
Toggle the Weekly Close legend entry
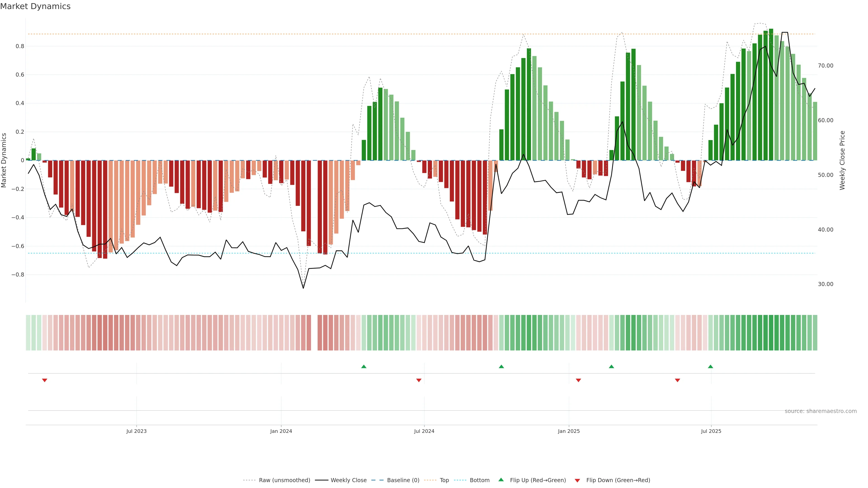point(348,480)
